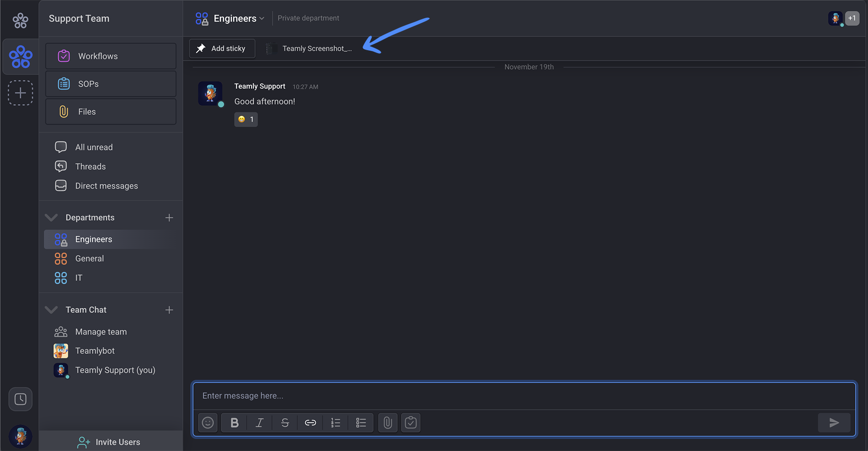Insert a bulleted list
This screenshot has height=451, width=868.
(361, 423)
